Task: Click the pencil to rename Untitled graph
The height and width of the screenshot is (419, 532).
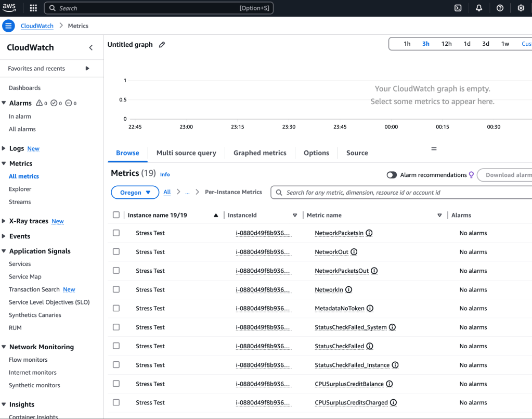Action: pyautogui.click(x=162, y=45)
